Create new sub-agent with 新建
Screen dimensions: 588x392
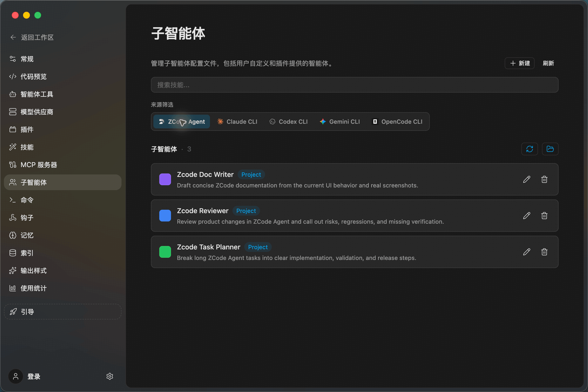pyautogui.click(x=519, y=63)
